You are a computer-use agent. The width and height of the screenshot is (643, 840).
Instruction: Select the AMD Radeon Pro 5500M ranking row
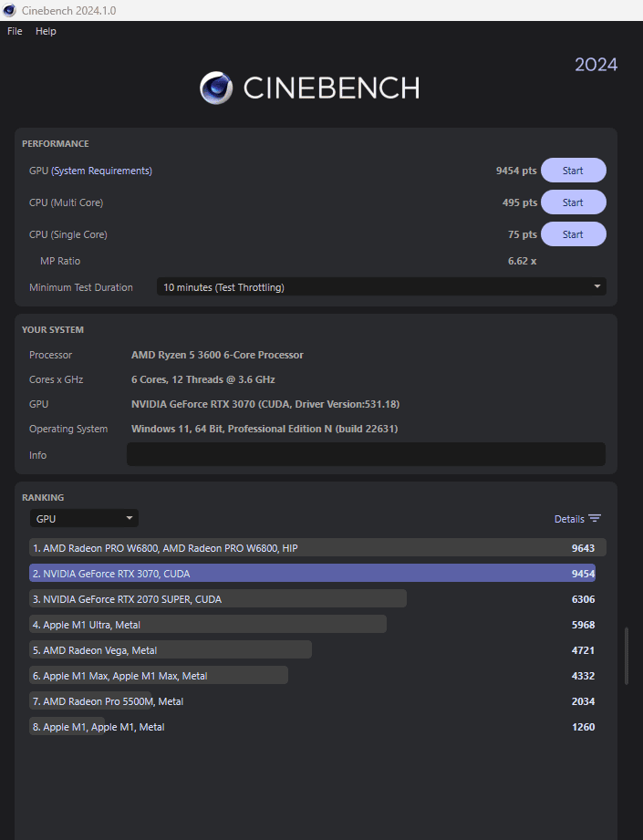(x=317, y=701)
